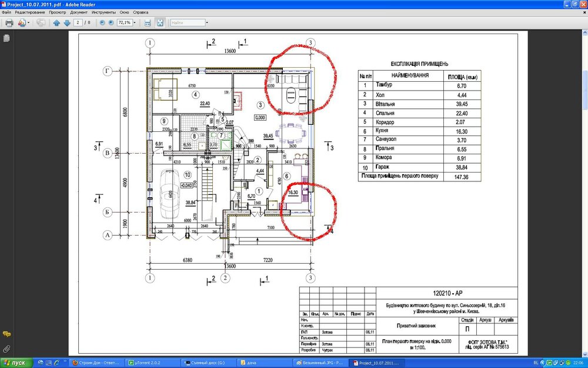Switch to Строим Дом Firefox taskbar window
Viewport: 588px width, 368px height.
pos(96,363)
